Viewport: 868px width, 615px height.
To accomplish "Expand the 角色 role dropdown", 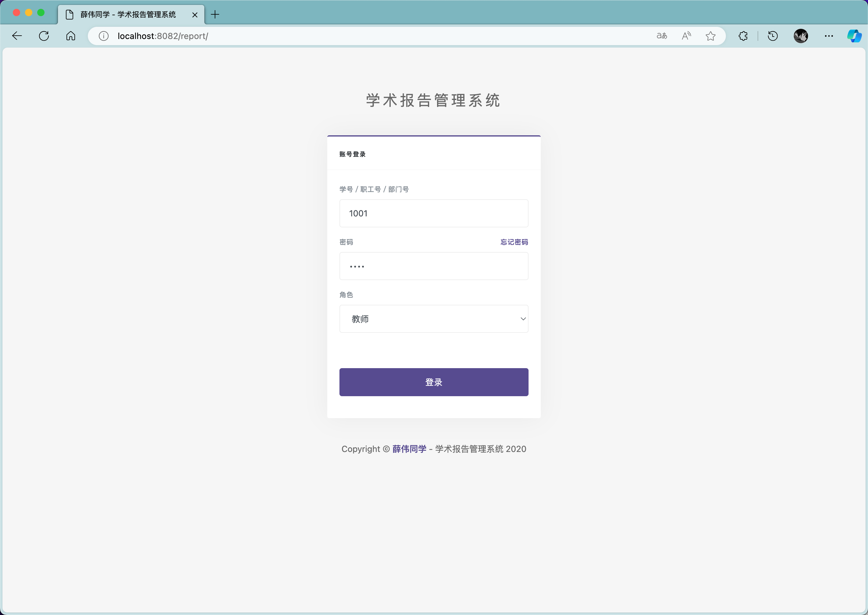I will (433, 319).
